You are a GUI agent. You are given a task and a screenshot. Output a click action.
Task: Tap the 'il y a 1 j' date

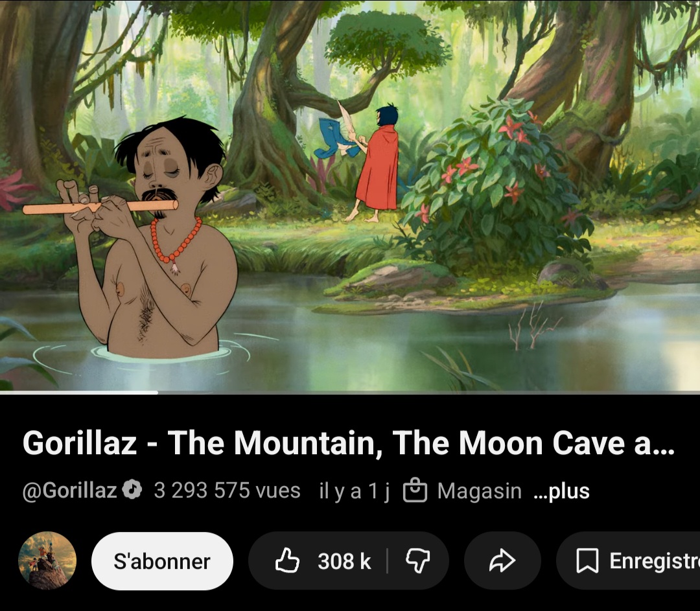pos(355,491)
